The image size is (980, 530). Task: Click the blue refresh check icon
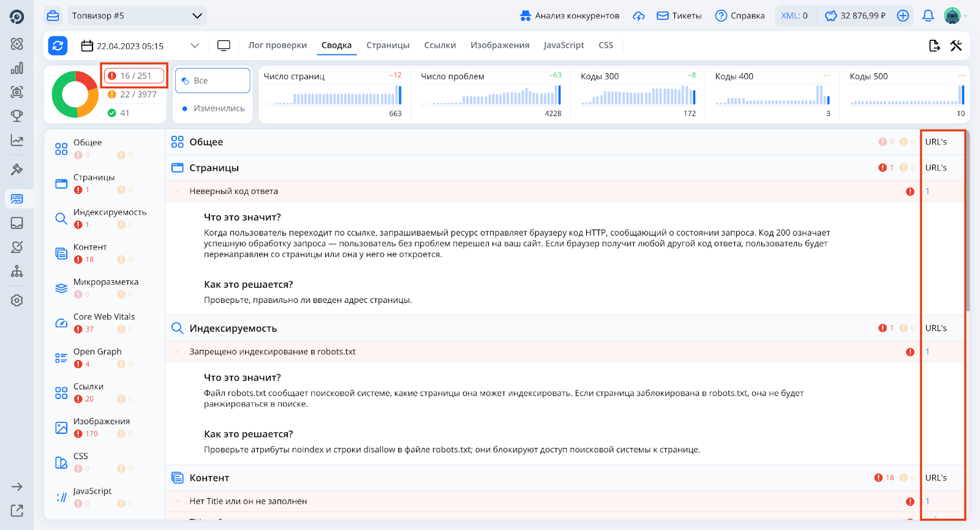[58, 45]
